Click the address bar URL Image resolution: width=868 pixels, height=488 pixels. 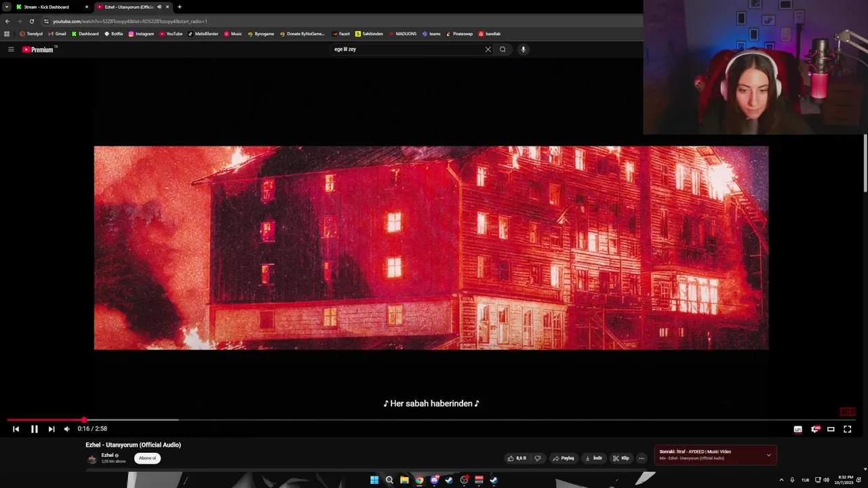click(130, 21)
